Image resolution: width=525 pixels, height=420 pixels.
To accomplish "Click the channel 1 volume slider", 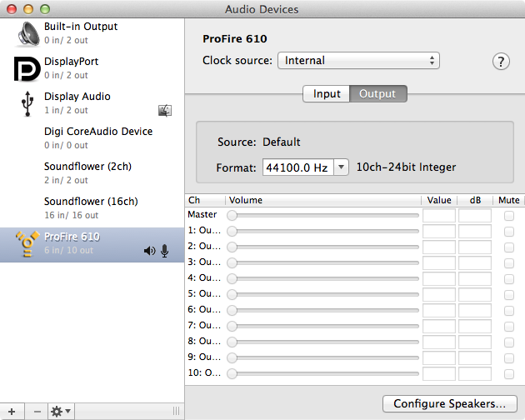I will pyautogui.click(x=322, y=231).
